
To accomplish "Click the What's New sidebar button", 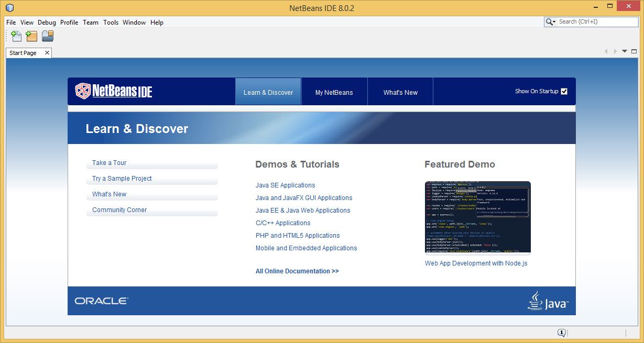I will pyautogui.click(x=152, y=195).
